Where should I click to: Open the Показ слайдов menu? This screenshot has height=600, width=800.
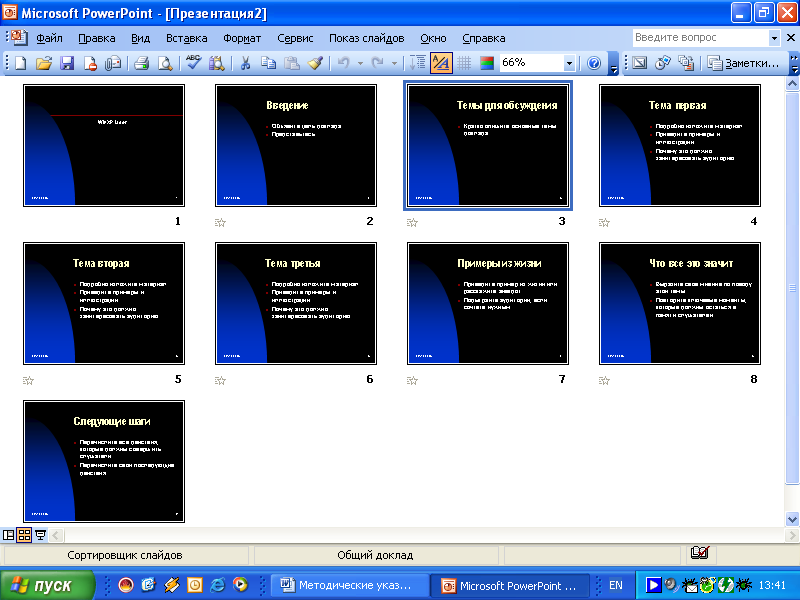click(x=366, y=38)
